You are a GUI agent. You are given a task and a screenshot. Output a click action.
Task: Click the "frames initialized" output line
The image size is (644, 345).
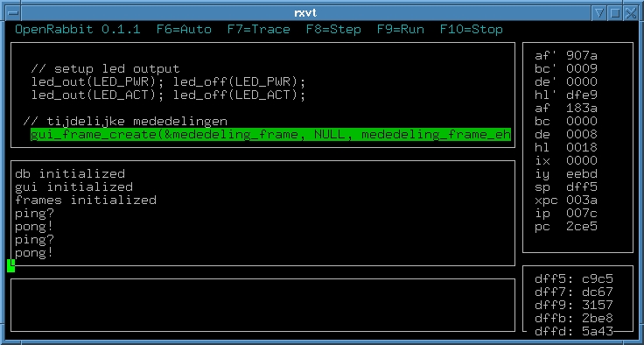click(86, 201)
